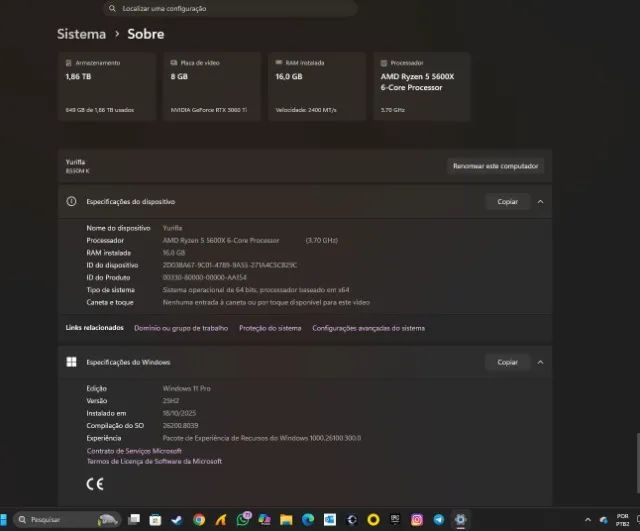Collapse Especificações do dispositivo section
This screenshot has height=531, width=640.
click(540, 202)
